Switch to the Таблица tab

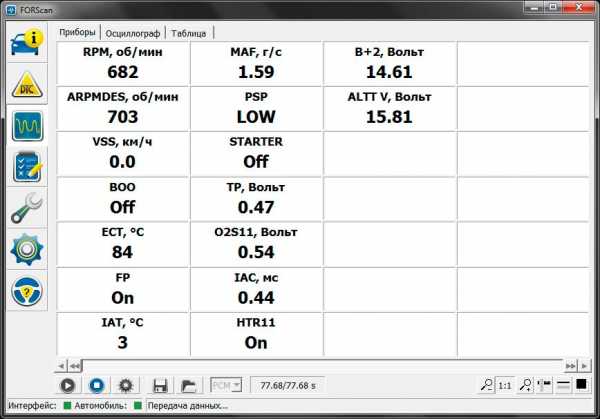[188, 33]
